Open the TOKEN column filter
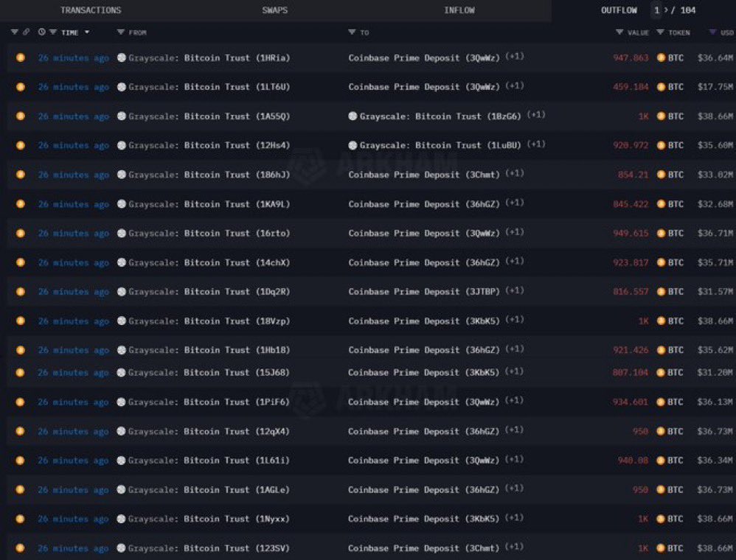Screen dimensions: 736x560 click(661, 32)
